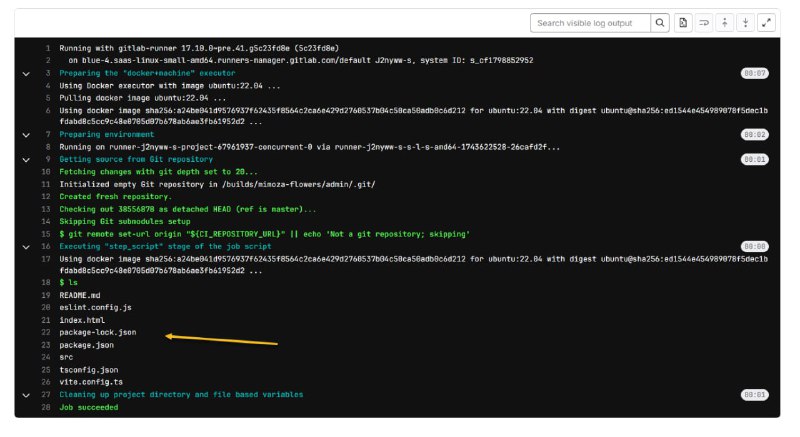Open line number 1 link

[x=47, y=48]
